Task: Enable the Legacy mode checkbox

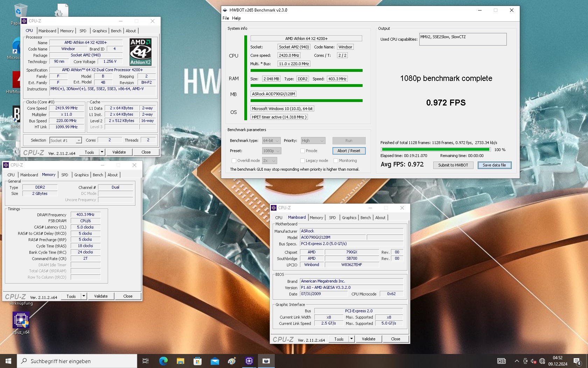Action: point(302,161)
